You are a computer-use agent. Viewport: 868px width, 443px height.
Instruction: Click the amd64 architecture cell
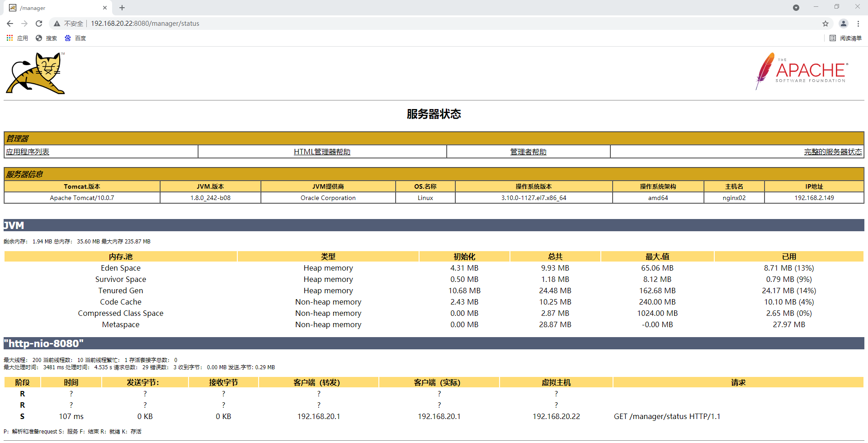coord(658,198)
